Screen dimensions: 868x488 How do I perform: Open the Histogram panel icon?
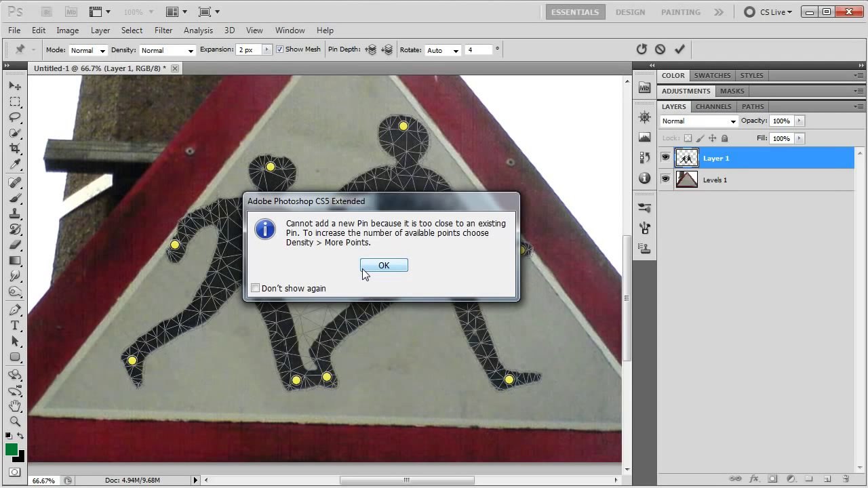[x=644, y=137]
